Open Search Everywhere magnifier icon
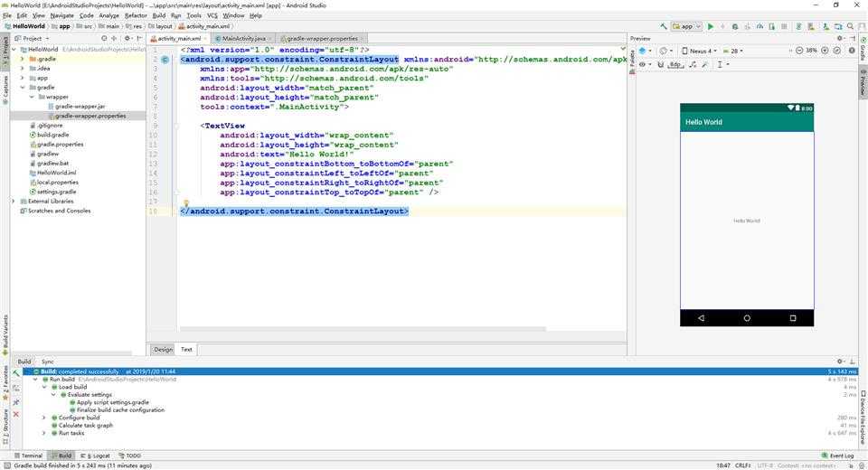 [x=850, y=26]
